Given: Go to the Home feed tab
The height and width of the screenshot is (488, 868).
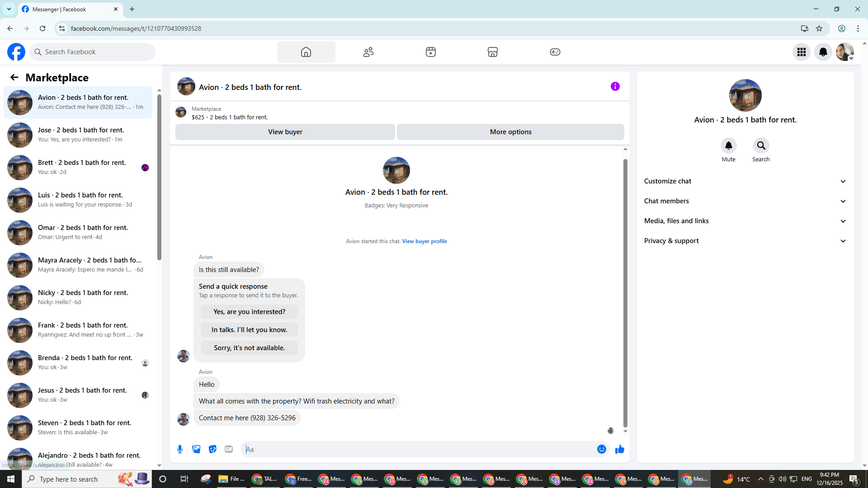Looking at the screenshot, I should pyautogui.click(x=306, y=52).
